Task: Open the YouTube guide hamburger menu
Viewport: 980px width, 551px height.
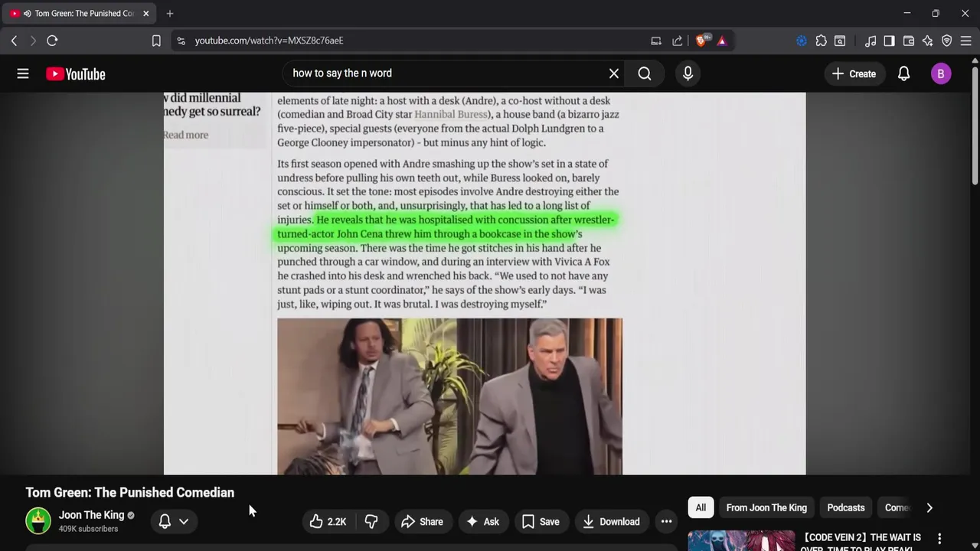Action: pos(23,73)
